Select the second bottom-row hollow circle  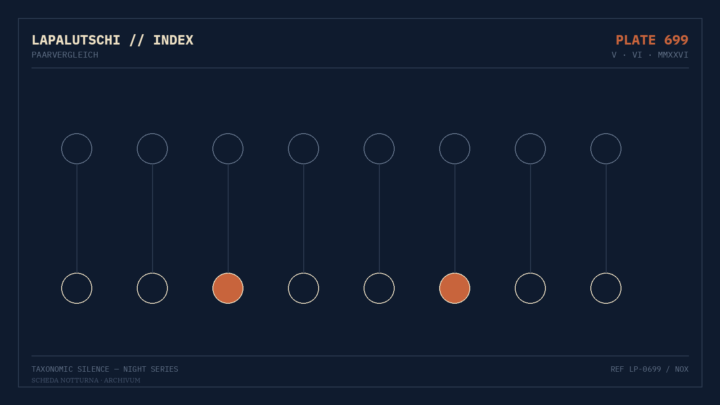pos(152,288)
